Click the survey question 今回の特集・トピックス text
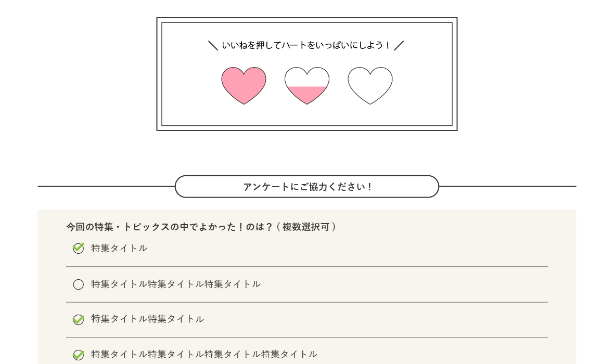 tap(201, 227)
